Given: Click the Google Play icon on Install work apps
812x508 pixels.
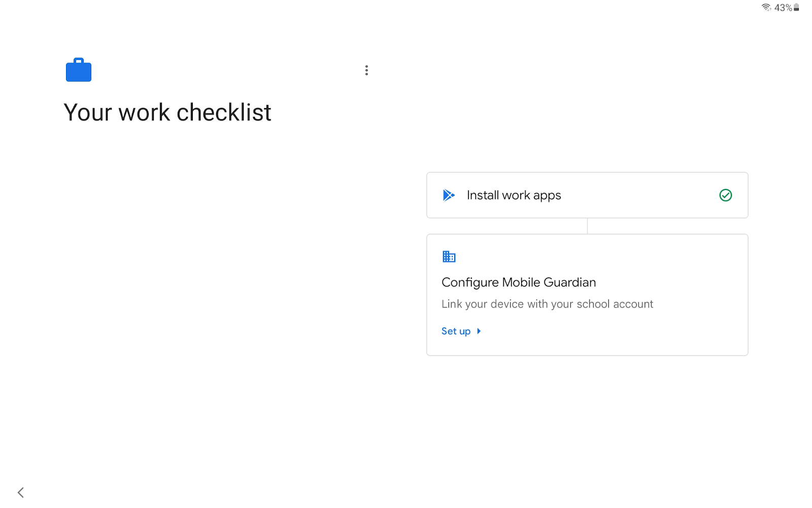Looking at the screenshot, I should pyautogui.click(x=449, y=195).
